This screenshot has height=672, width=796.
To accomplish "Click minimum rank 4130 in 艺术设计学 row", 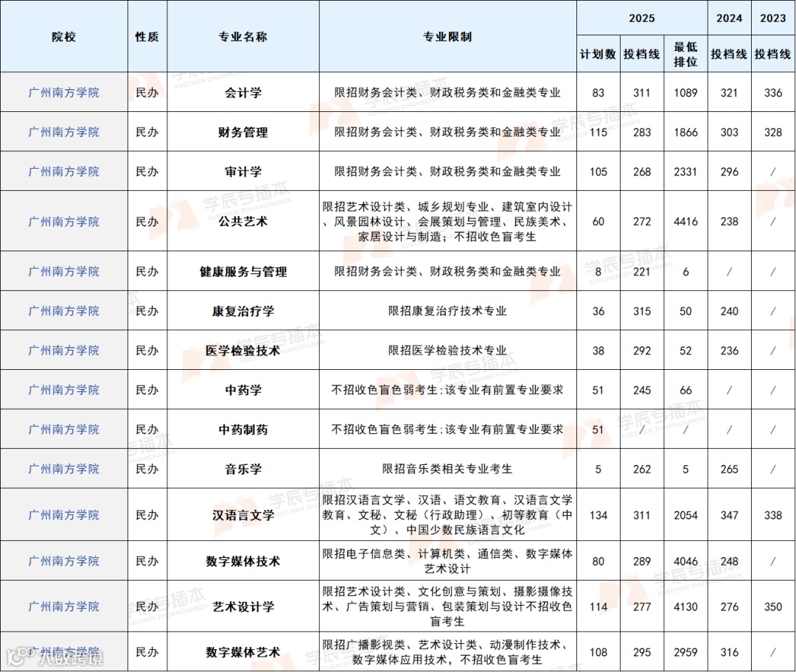I will [x=685, y=606].
